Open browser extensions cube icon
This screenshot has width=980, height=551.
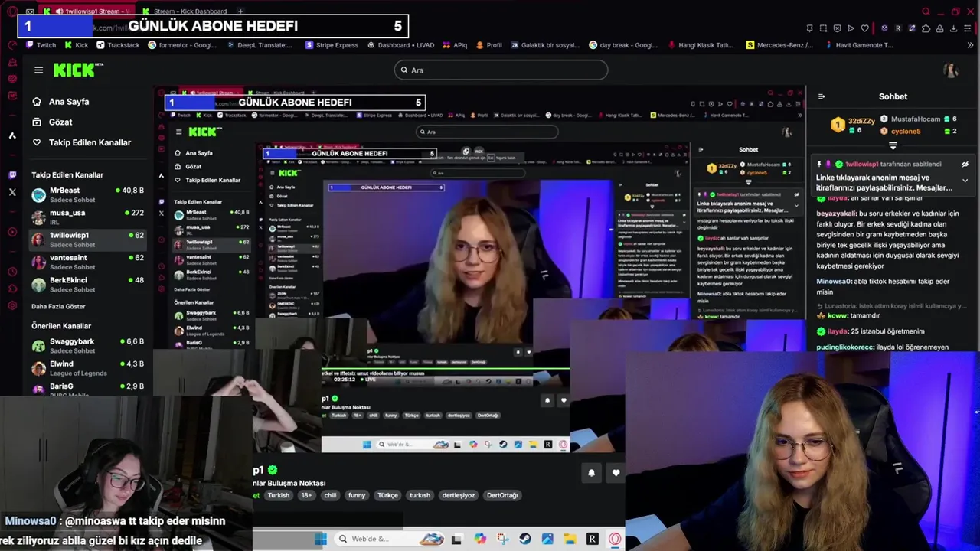click(x=926, y=28)
